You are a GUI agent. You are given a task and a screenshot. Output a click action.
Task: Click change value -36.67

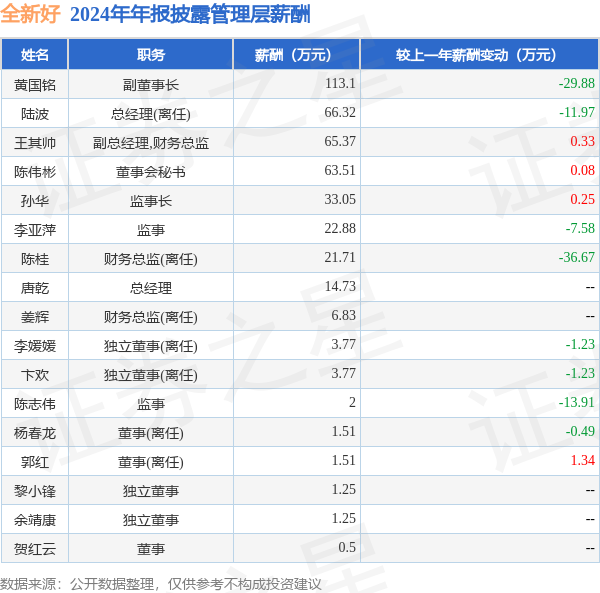click(576, 258)
